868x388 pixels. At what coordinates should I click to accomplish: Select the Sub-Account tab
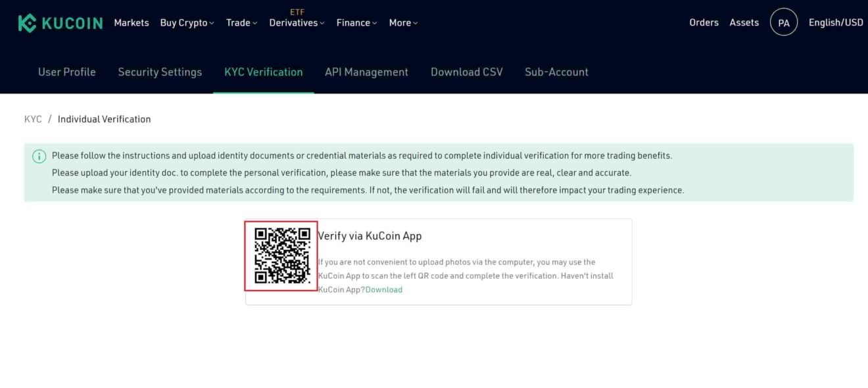pyautogui.click(x=556, y=72)
